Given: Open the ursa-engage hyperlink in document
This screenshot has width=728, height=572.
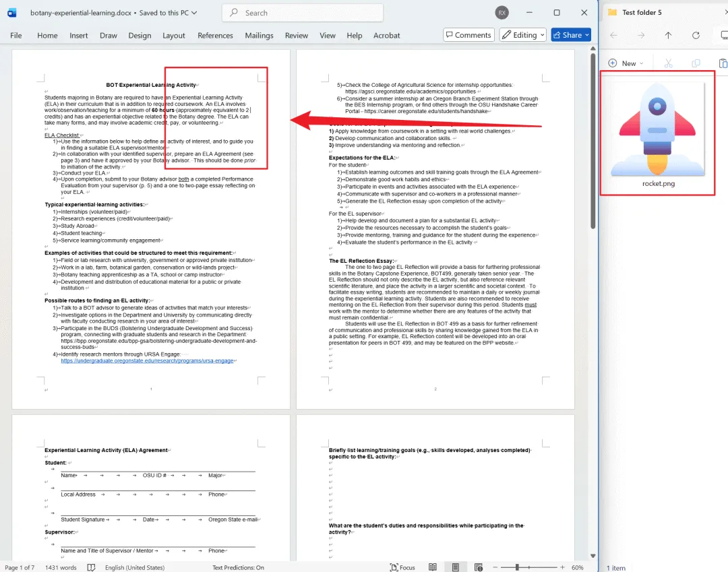Looking at the screenshot, I should [147, 360].
